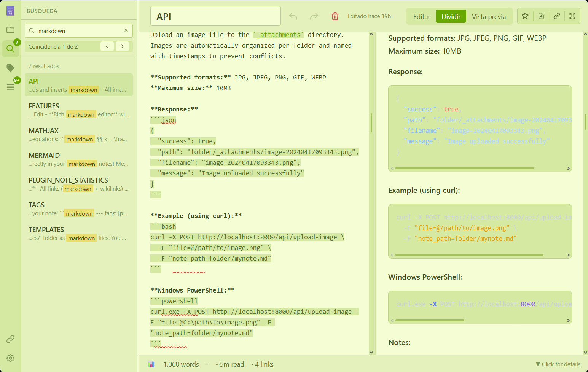Export the API note using the download icon

(x=541, y=16)
